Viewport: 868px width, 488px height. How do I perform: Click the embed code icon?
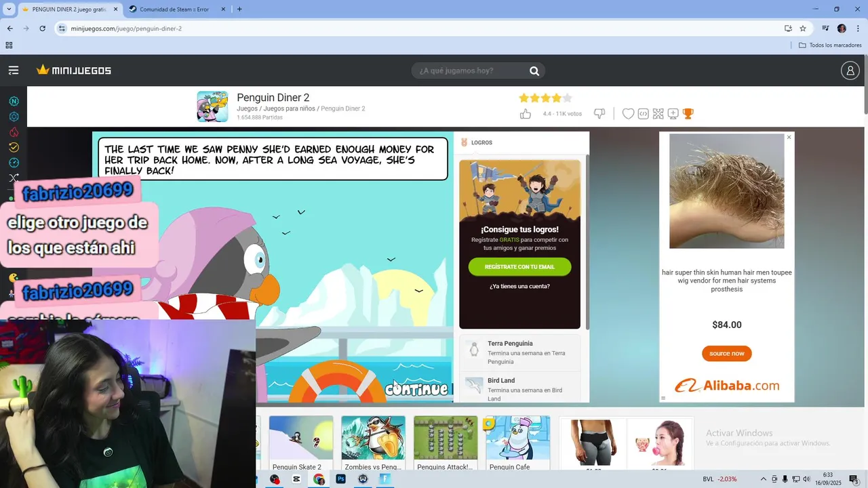[643, 114]
